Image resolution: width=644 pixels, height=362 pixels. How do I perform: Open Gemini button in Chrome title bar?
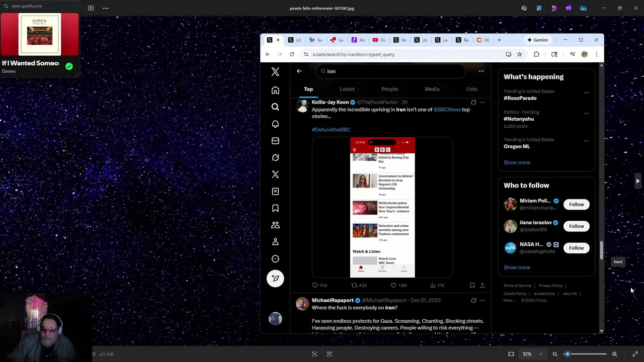tap(537, 40)
